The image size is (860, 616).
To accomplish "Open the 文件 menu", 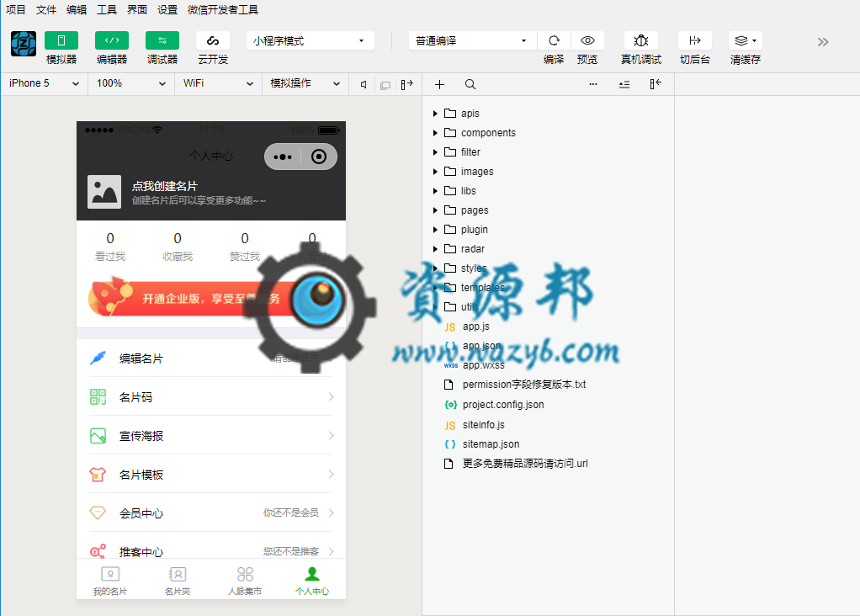I will tap(46, 9).
